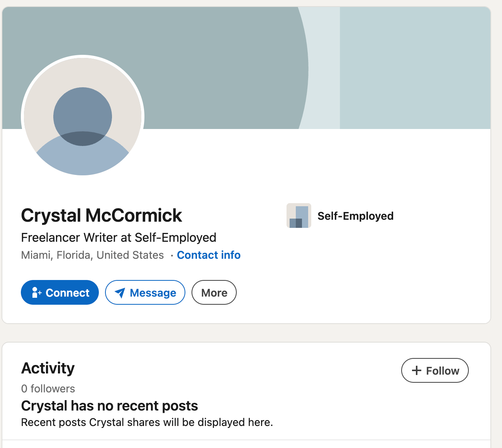
Task: Click 'Crystal has no recent posts' message
Action: [109, 406]
